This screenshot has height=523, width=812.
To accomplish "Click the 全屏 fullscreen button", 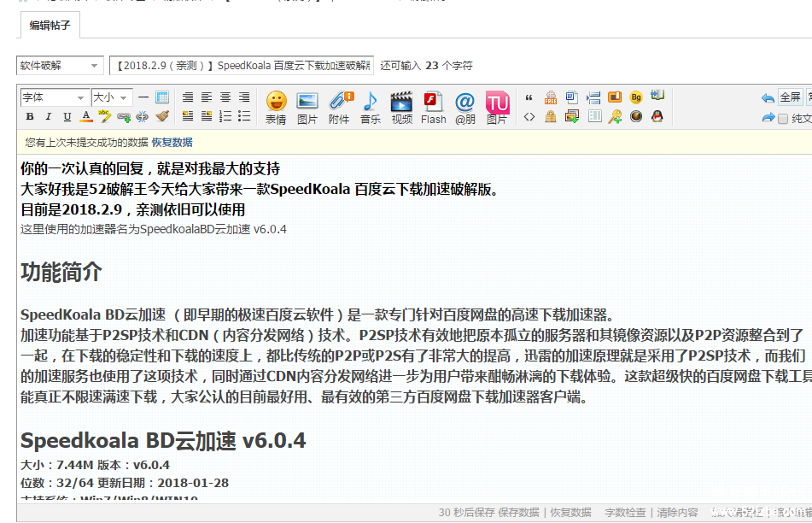I will (x=790, y=97).
